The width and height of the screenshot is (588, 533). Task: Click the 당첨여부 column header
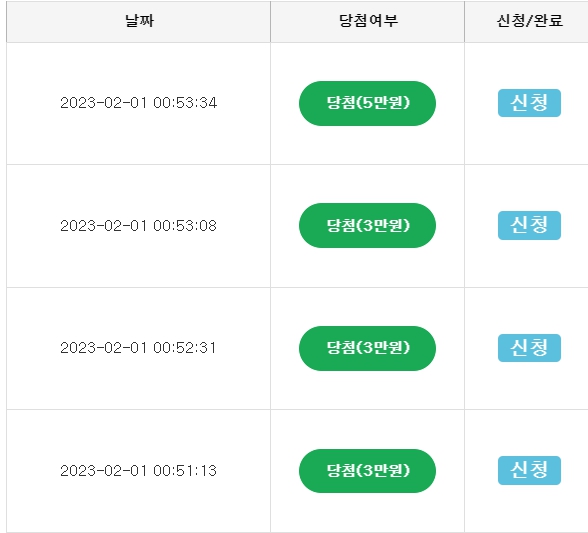368,21
